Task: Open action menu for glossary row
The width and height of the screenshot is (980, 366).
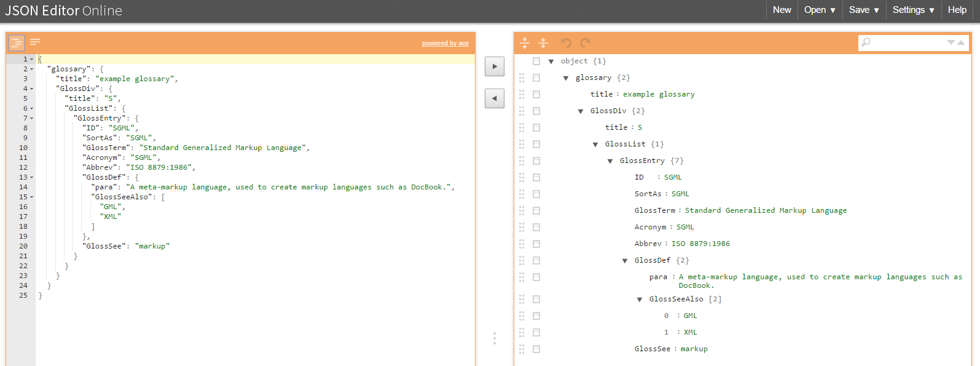Action: [x=536, y=78]
